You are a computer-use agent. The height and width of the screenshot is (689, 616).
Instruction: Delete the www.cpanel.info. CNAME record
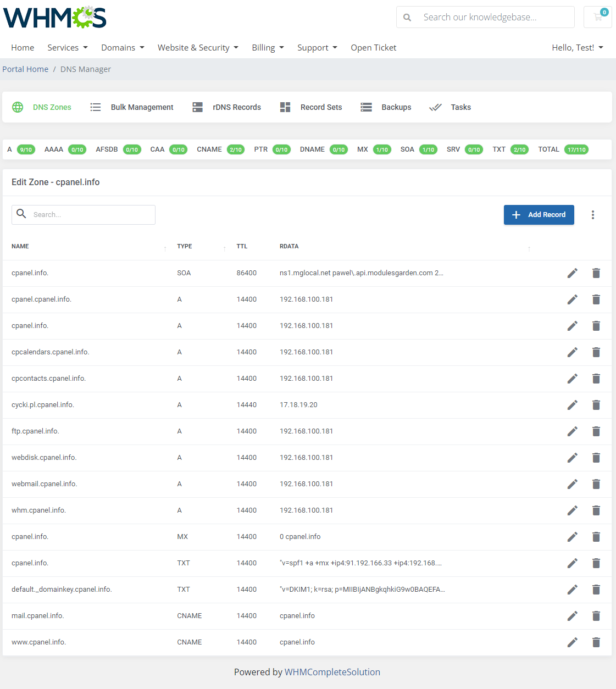point(596,642)
